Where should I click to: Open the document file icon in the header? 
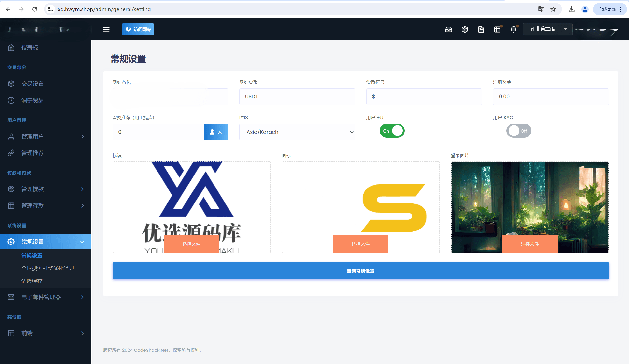481,29
